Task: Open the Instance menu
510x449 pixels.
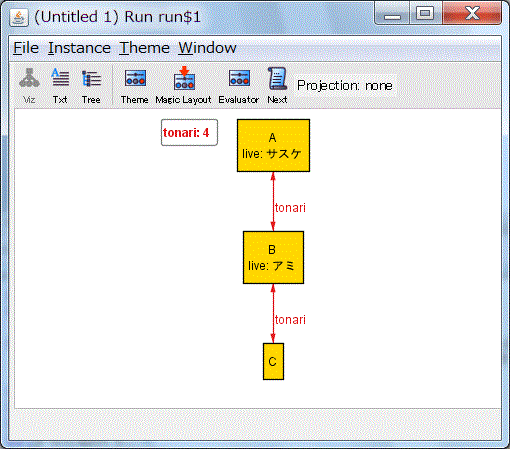Action: click(x=79, y=48)
